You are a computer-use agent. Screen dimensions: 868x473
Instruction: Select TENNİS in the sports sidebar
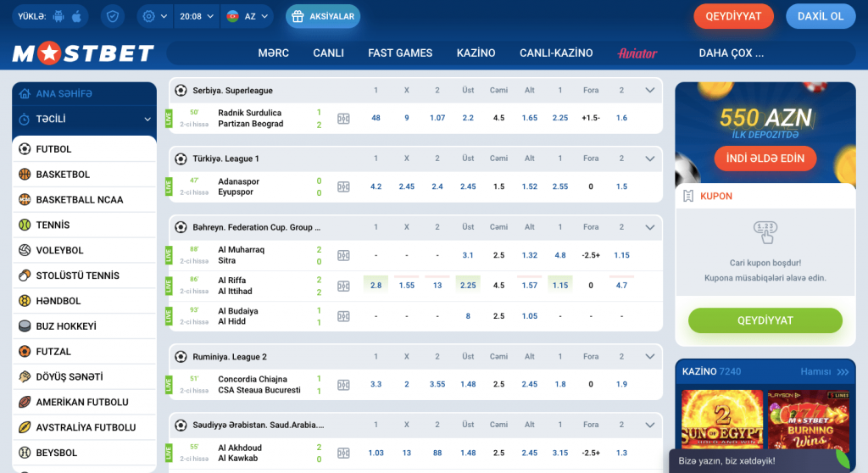tap(84, 225)
